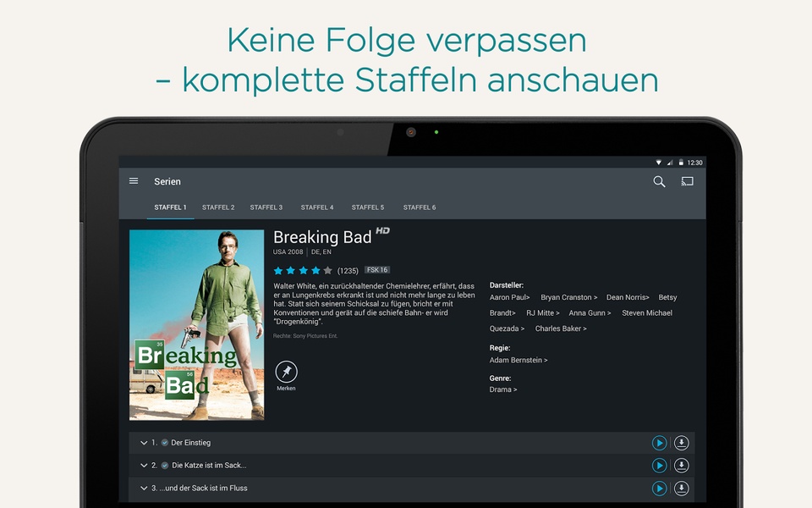
Task: Open the Staffel 3 tab
Action: pyautogui.click(x=266, y=207)
